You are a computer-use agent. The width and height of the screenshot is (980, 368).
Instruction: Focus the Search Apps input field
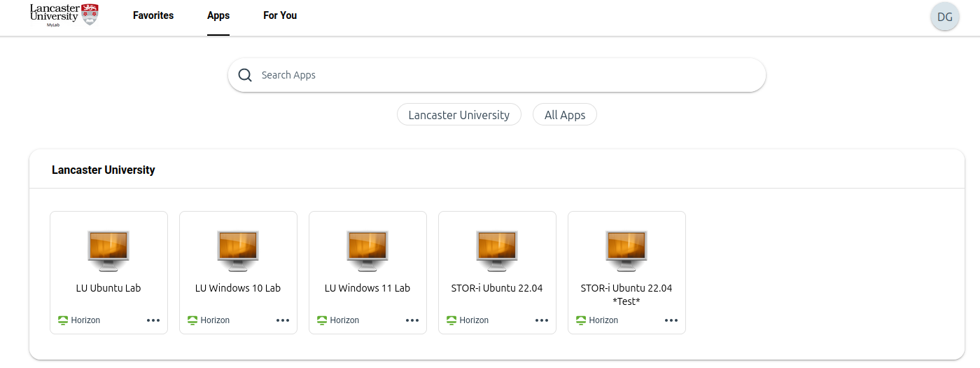(x=504, y=75)
